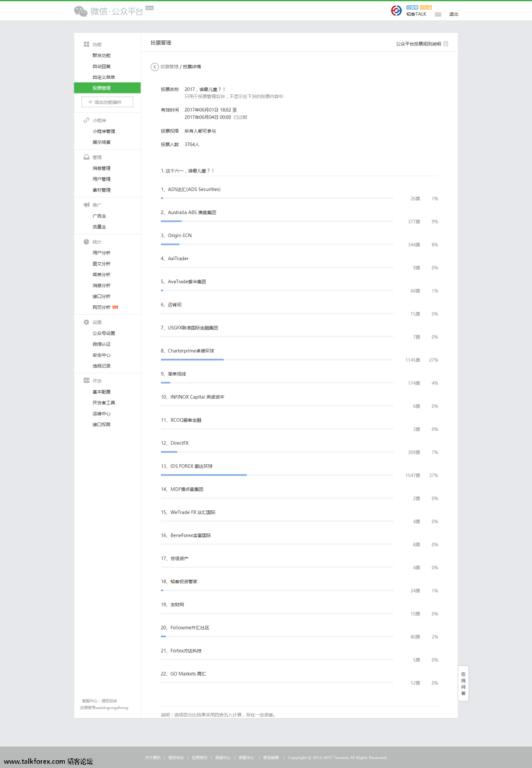This screenshot has width=532, height=768.
Task: Click the 小程序 link icon in sidebar
Action: pos(87,120)
